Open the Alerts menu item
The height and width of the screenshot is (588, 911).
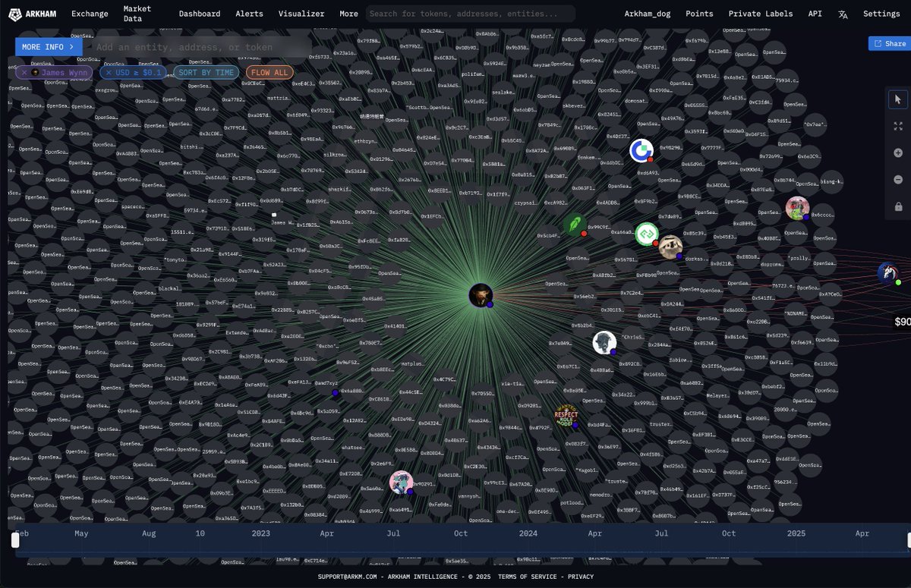(249, 14)
